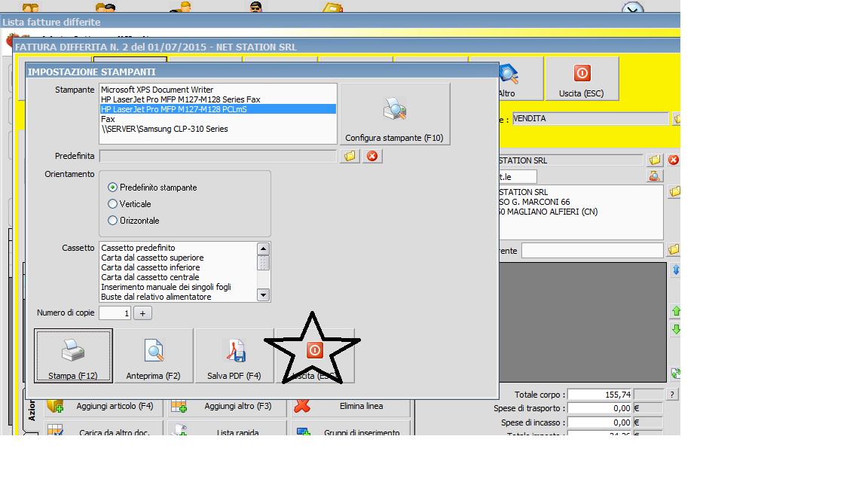Screen dimensions: 868x488
Task: Click Cassetto list scroll down arrow
Action: click(264, 295)
